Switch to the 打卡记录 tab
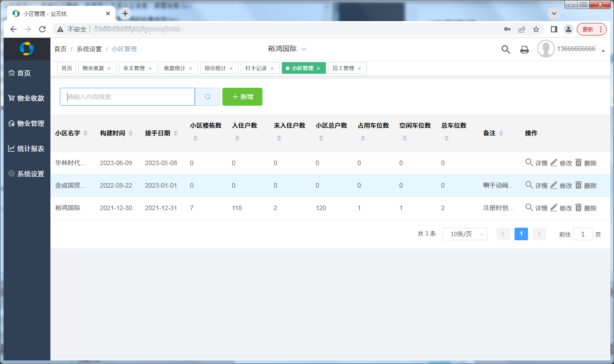 256,68
